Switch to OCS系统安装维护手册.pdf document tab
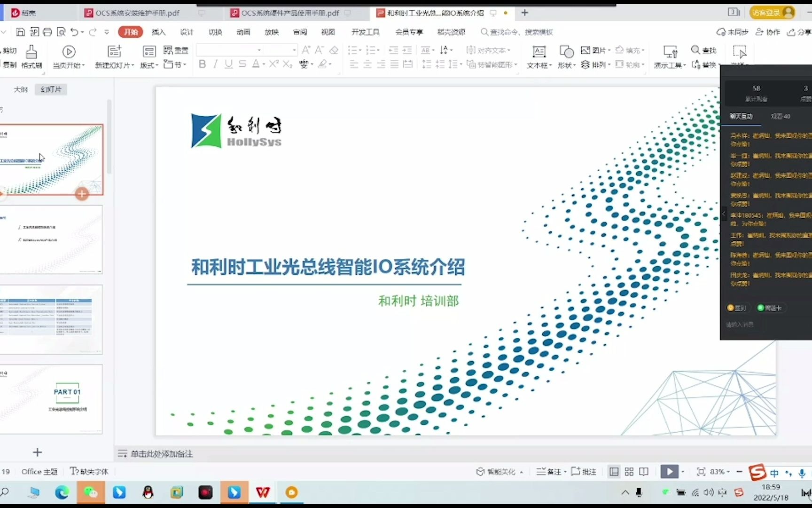Image resolution: width=812 pixels, height=508 pixels. 137,13
